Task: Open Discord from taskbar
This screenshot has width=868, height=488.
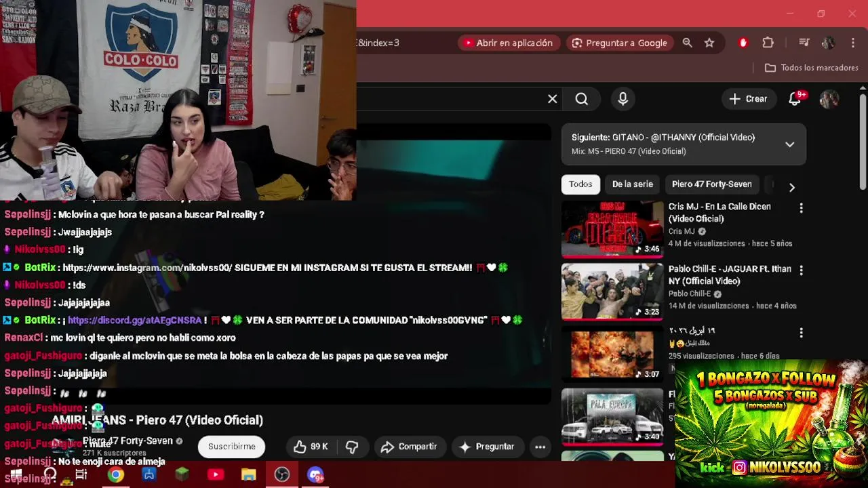Action: click(315, 474)
